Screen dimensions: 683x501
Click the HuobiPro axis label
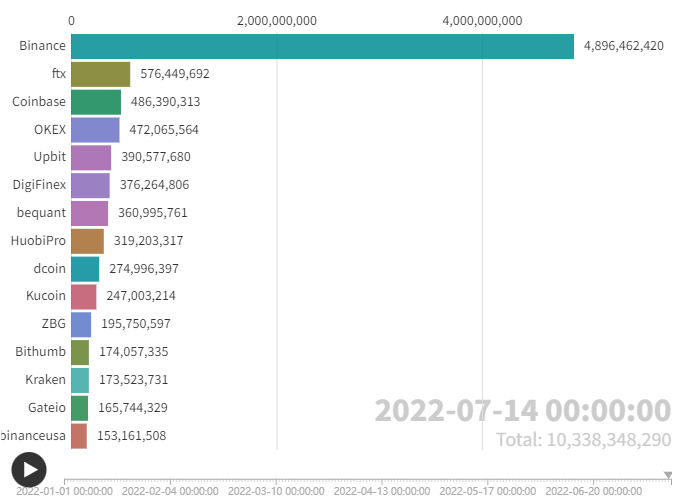click(x=38, y=240)
